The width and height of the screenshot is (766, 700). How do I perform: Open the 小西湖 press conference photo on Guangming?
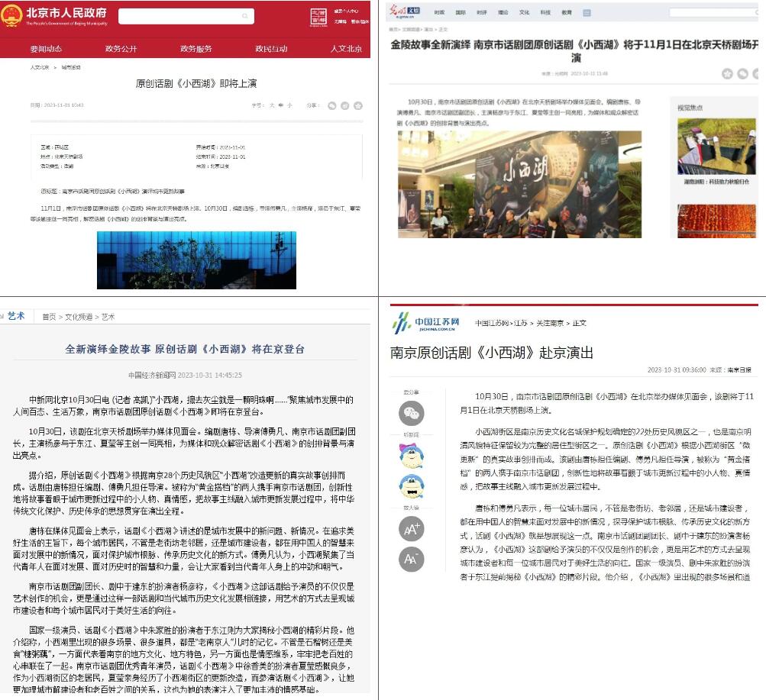coord(520,185)
